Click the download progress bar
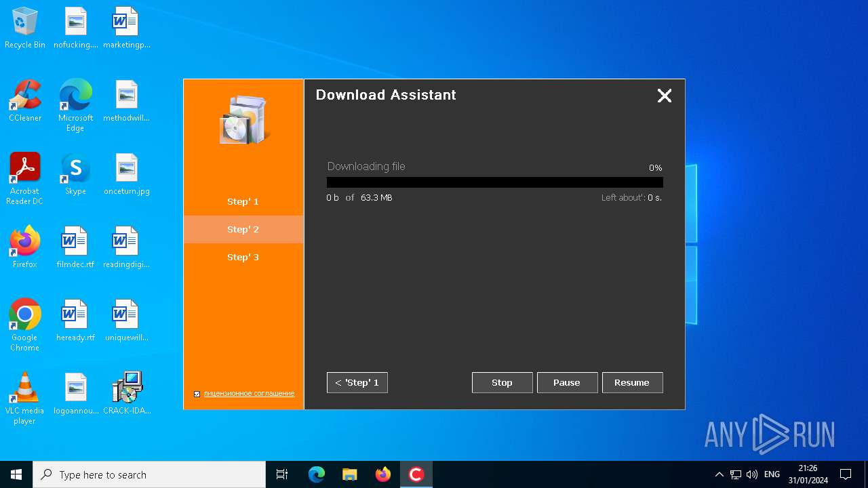This screenshot has height=488, width=868. pyautogui.click(x=495, y=182)
